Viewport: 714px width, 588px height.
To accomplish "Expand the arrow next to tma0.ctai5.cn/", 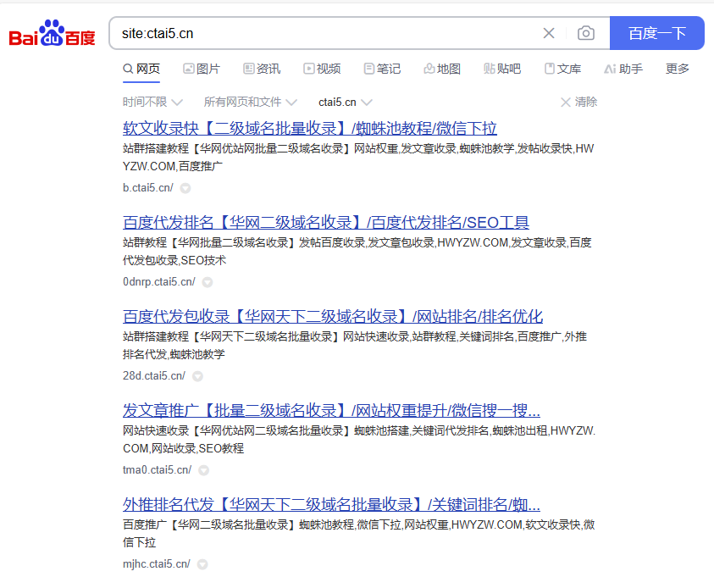I will (x=204, y=470).
